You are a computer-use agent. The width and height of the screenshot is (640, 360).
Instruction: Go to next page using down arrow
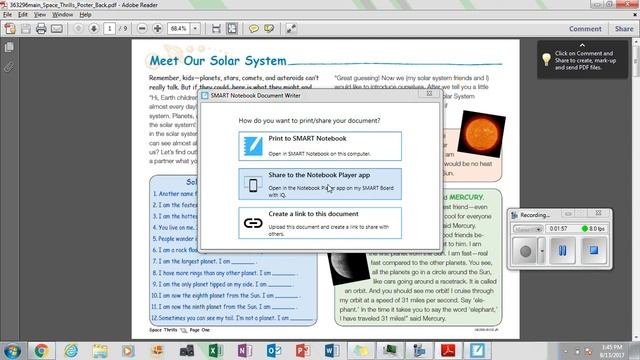tap(94, 29)
